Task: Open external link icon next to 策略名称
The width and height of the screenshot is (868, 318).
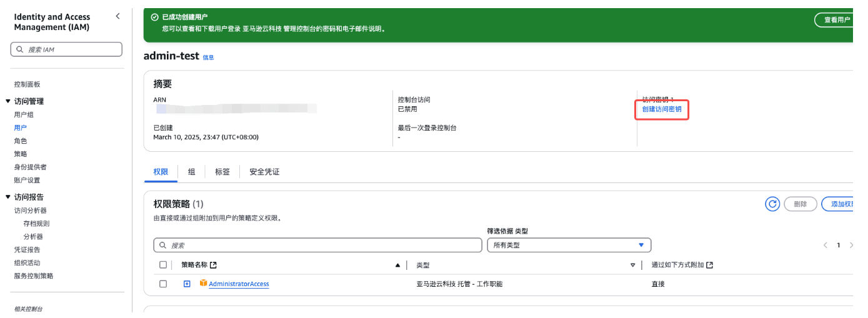Action: (213, 265)
